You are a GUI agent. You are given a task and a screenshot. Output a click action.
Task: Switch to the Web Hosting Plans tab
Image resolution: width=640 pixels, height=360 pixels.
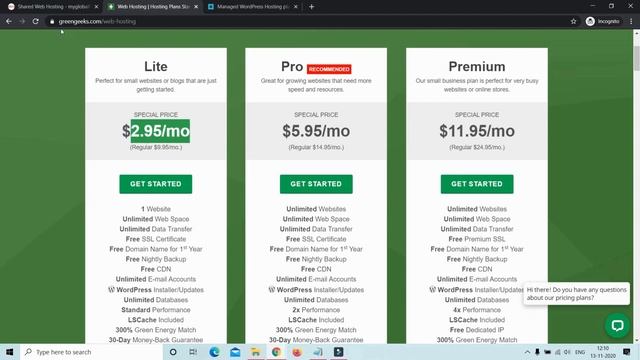click(x=152, y=7)
